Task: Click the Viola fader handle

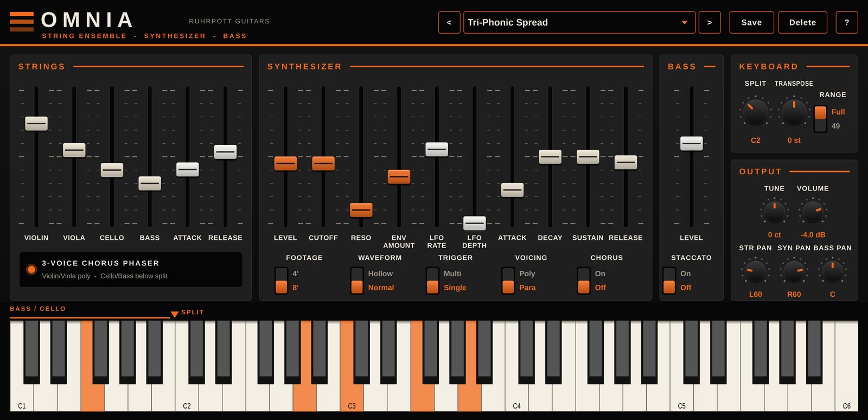Action: click(74, 150)
